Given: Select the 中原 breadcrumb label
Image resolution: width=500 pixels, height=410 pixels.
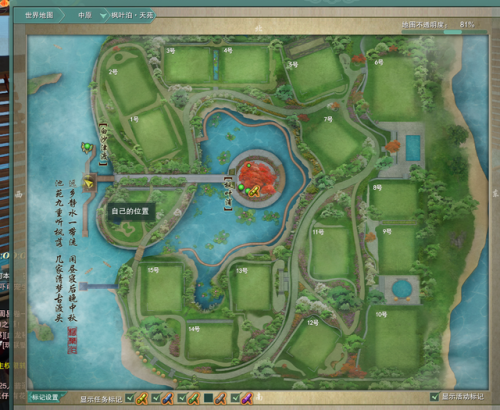Looking at the screenshot, I should [x=85, y=15].
